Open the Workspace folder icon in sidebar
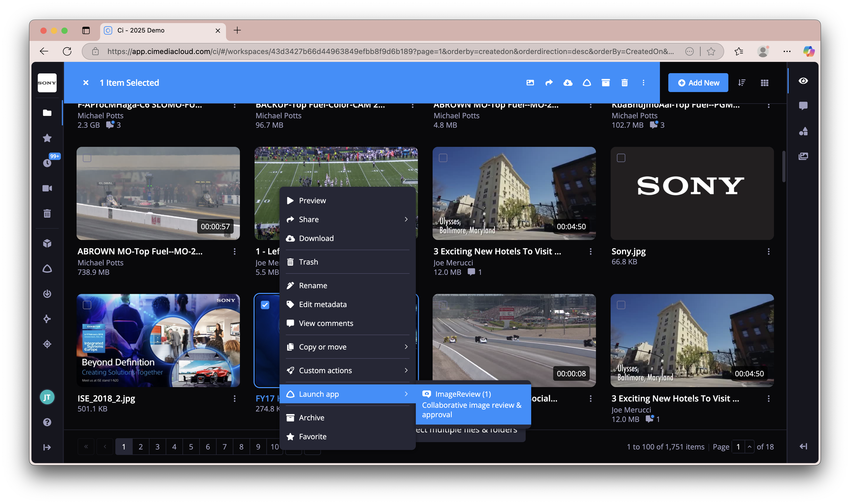Screen dimensions: 850x504 click(47, 113)
